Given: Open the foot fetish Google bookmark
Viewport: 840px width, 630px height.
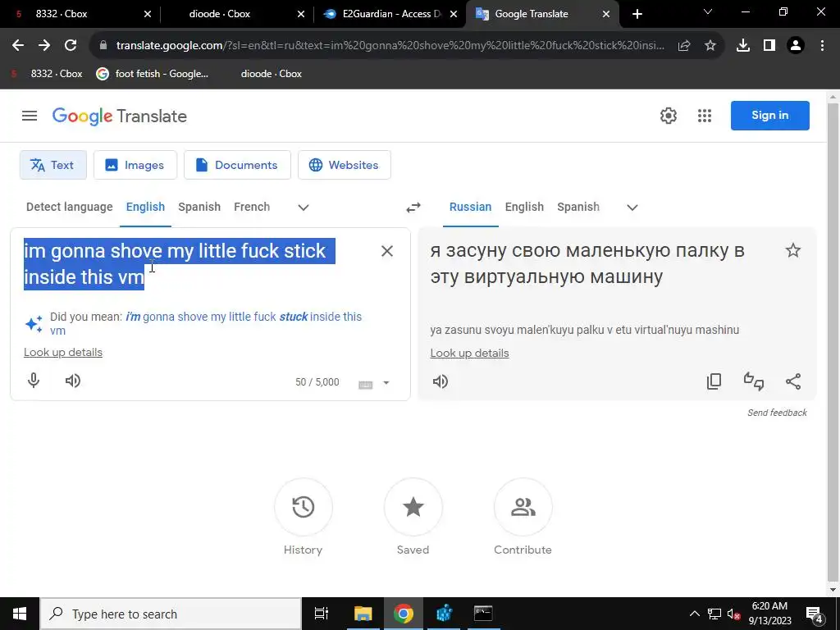Looking at the screenshot, I should (152, 74).
